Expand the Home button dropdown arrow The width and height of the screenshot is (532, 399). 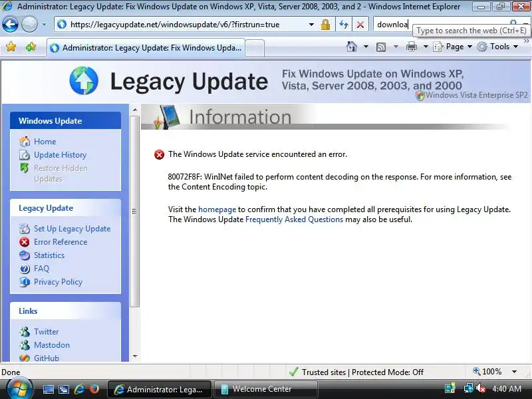pyautogui.click(x=366, y=47)
